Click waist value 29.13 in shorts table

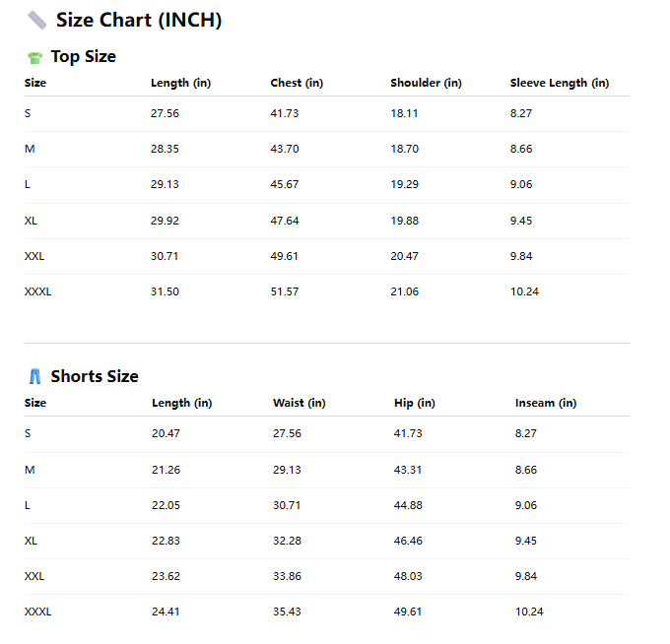pyautogui.click(x=287, y=470)
